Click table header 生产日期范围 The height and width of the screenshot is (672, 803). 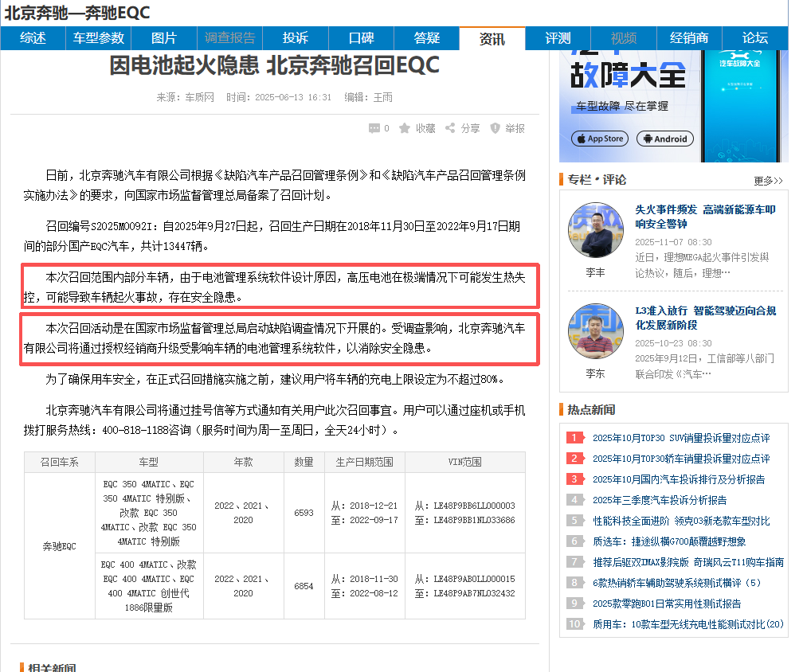pos(364,462)
